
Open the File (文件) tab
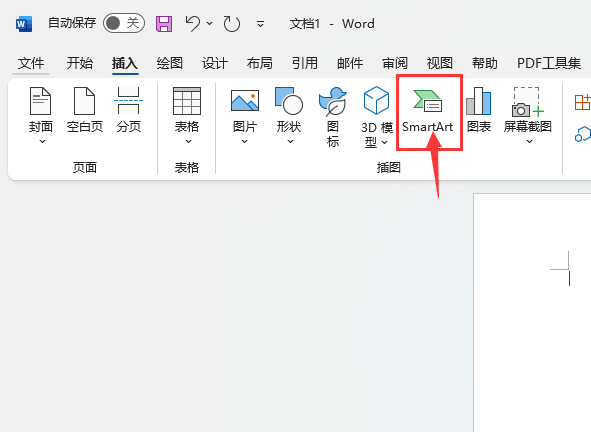tap(31, 63)
